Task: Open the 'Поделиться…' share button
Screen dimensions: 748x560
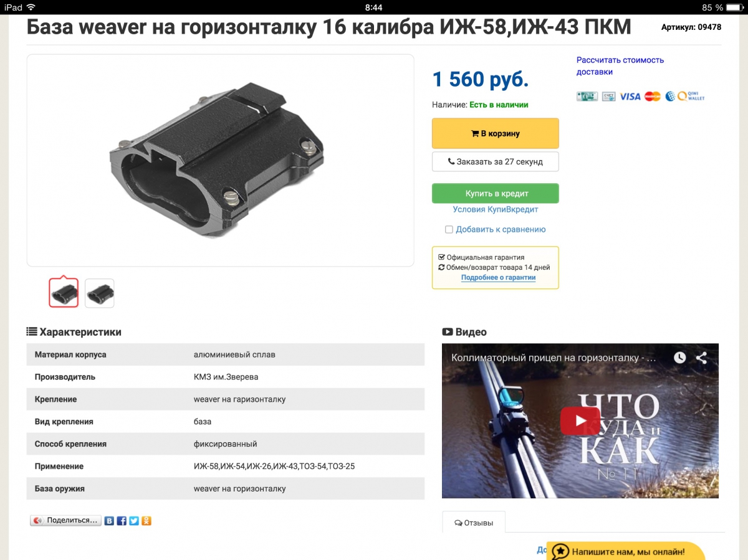Action: coord(65,521)
